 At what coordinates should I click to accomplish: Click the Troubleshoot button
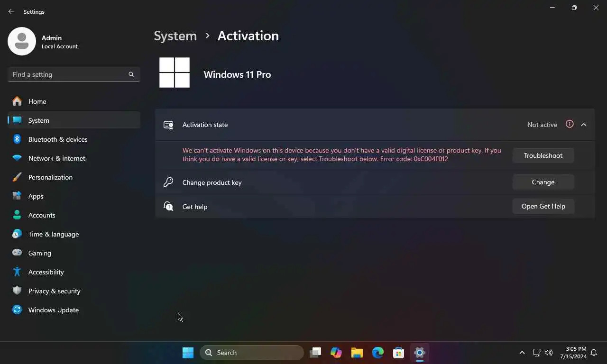tap(543, 155)
